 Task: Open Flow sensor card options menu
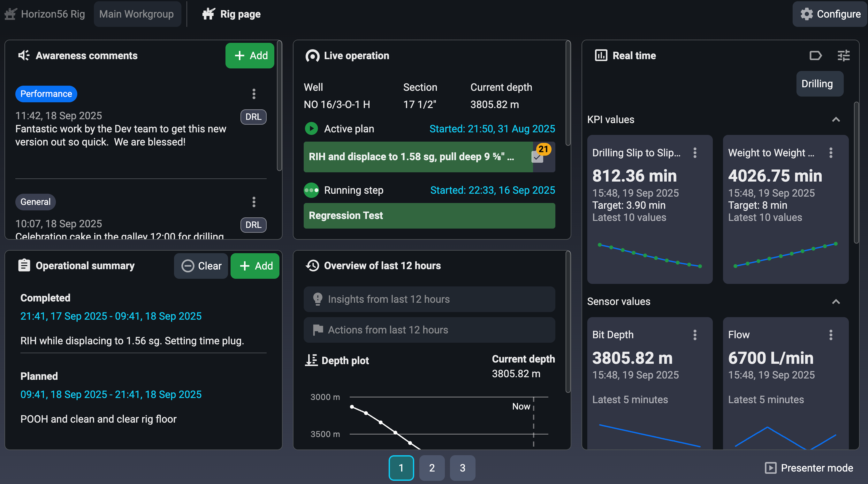[831, 335]
